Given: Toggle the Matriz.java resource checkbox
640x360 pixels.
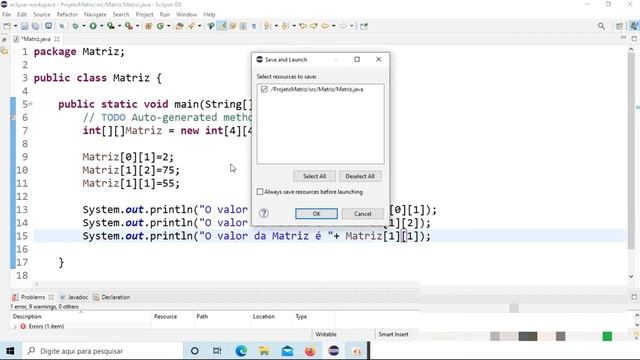Looking at the screenshot, I should coord(264,89).
